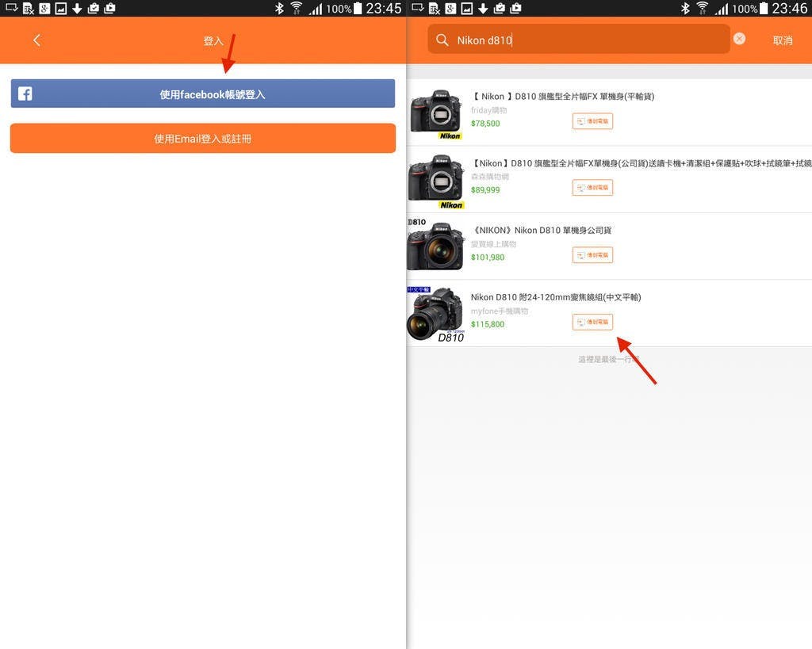
Task: Send the $101,980 item to computer
Action: (x=592, y=254)
